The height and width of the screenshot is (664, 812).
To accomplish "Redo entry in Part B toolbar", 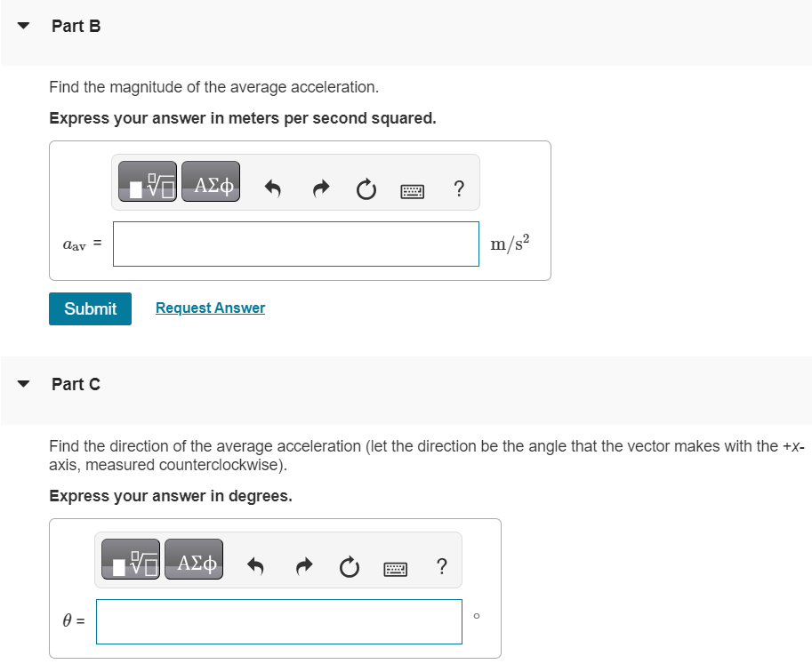I will 321,188.
